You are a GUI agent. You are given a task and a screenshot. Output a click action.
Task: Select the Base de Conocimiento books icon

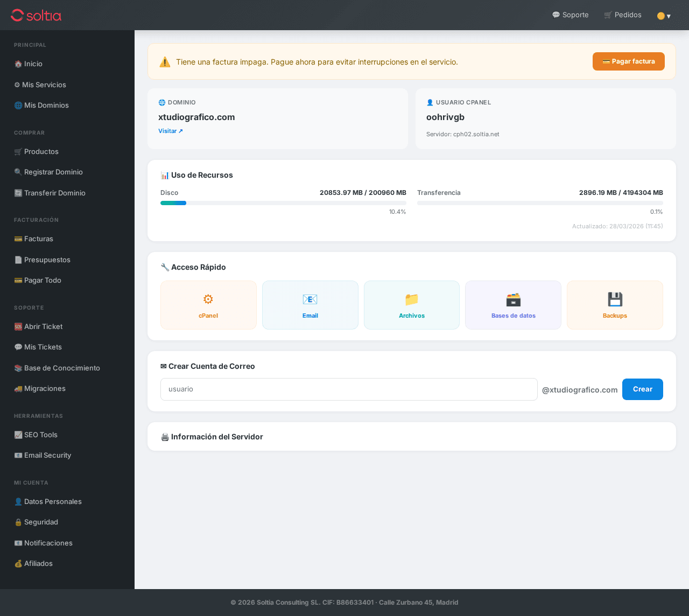pos(57,368)
